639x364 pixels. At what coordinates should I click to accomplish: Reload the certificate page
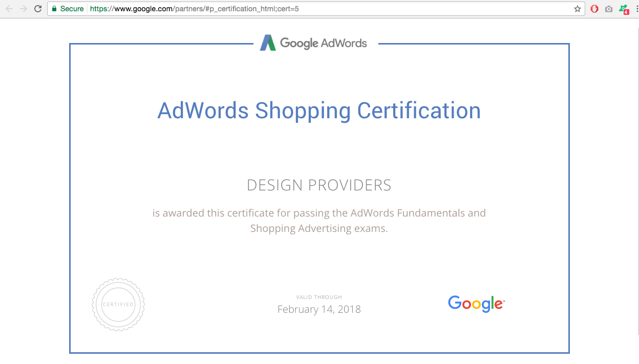click(37, 9)
